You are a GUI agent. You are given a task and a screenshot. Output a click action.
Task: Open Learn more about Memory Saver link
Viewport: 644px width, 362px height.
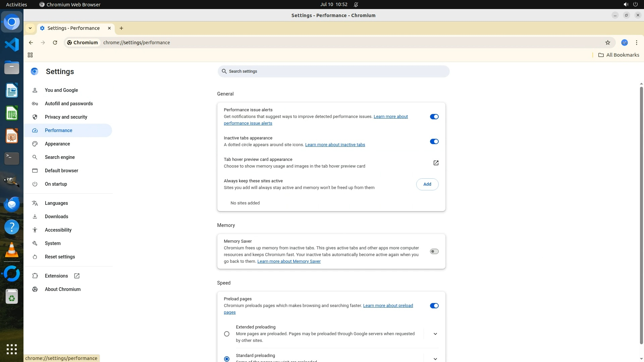[289, 261]
